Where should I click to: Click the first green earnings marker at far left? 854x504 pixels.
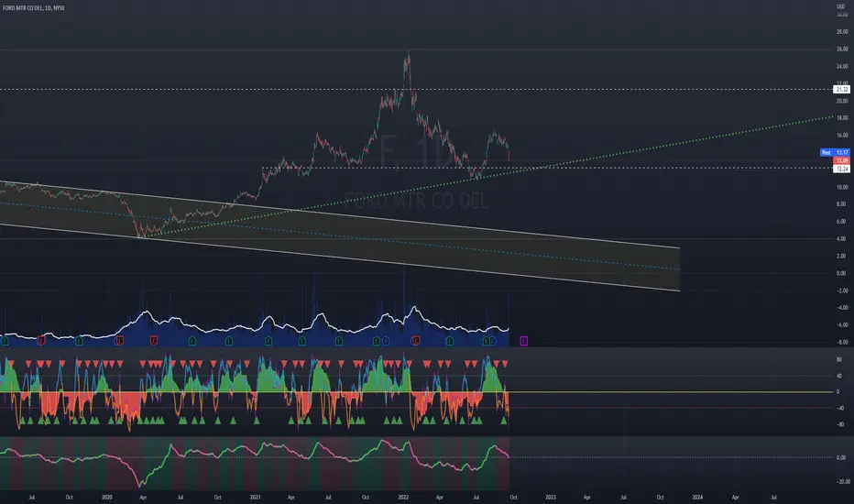point(5,341)
